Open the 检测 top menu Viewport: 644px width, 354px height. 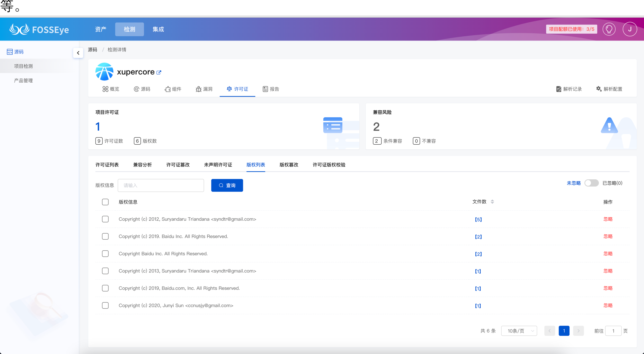tap(129, 29)
